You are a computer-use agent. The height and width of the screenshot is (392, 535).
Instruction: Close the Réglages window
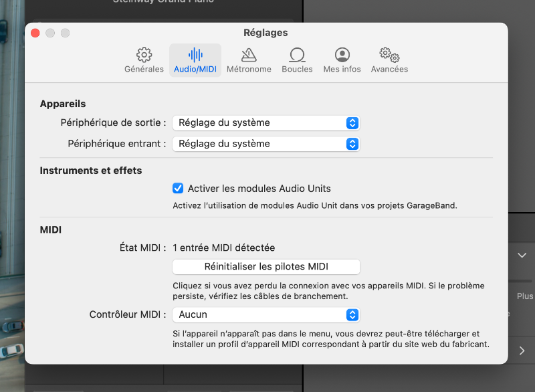tap(35, 33)
